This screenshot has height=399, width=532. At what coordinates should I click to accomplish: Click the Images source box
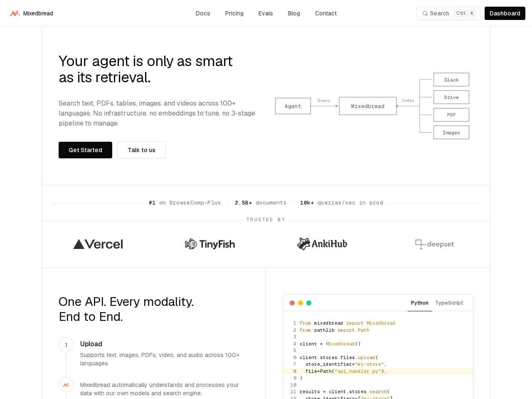[x=451, y=133]
